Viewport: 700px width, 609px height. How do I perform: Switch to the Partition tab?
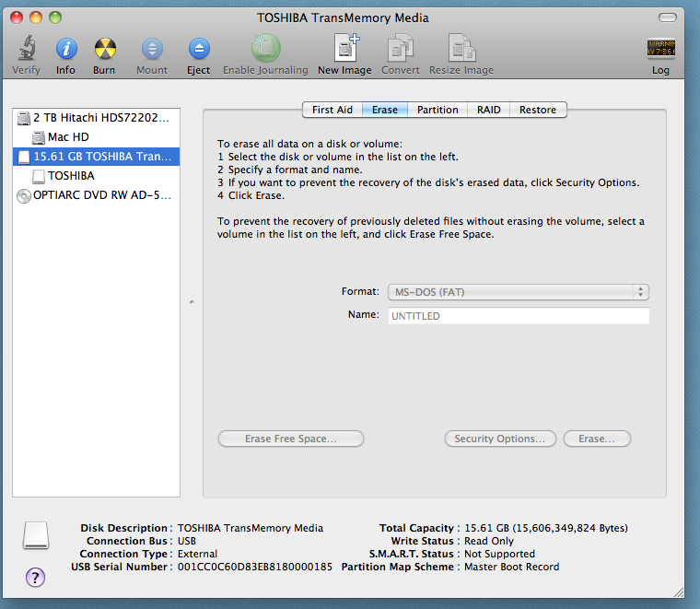click(437, 110)
